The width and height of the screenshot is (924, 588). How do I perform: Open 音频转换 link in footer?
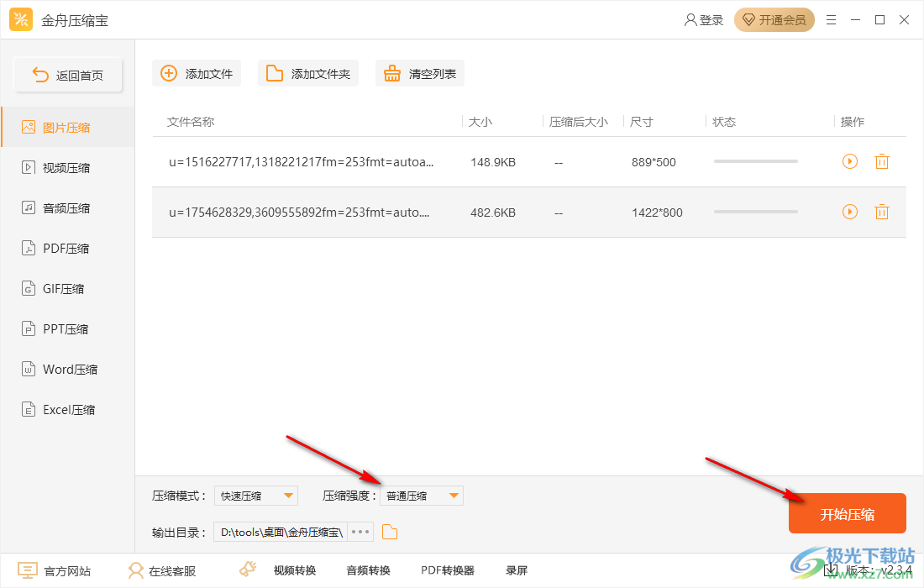click(368, 570)
